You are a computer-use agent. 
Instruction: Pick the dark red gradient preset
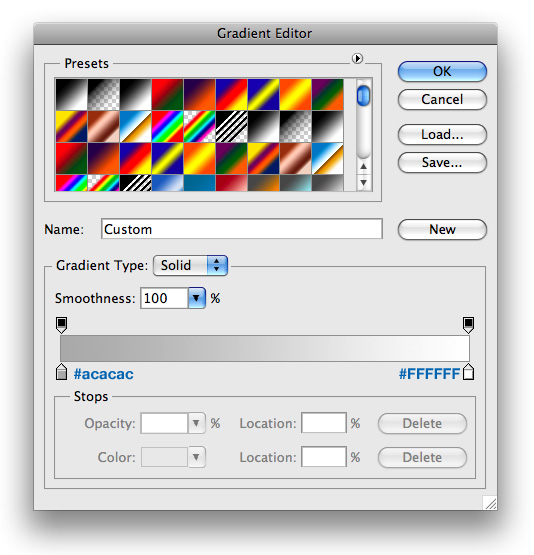(231, 183)
